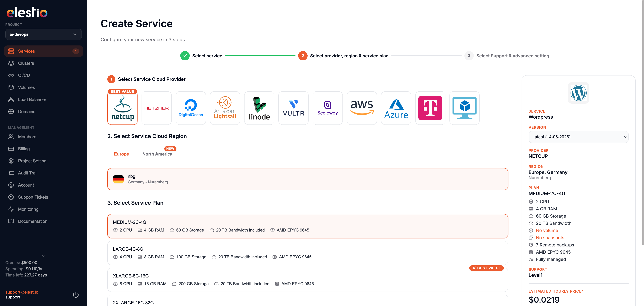Select the aws provider logo
The width and height of the screenshot is (644, 306).
click(x=362, y=108)
